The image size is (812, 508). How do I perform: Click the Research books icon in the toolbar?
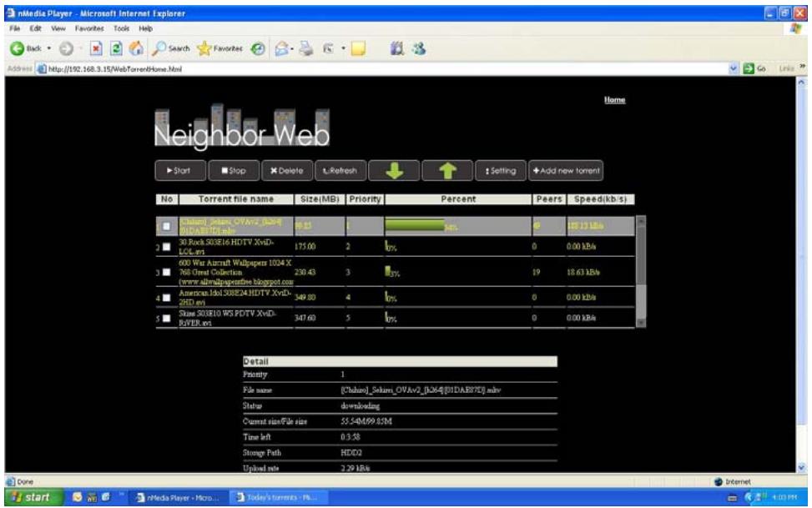[396, 48]
